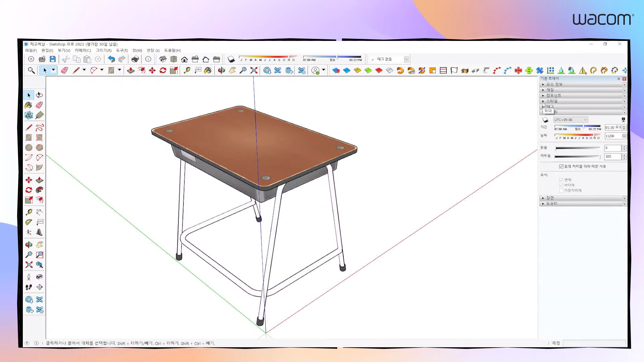
Task: Select the Tape Measure tool in left toolbar
Action: (29, 212)
